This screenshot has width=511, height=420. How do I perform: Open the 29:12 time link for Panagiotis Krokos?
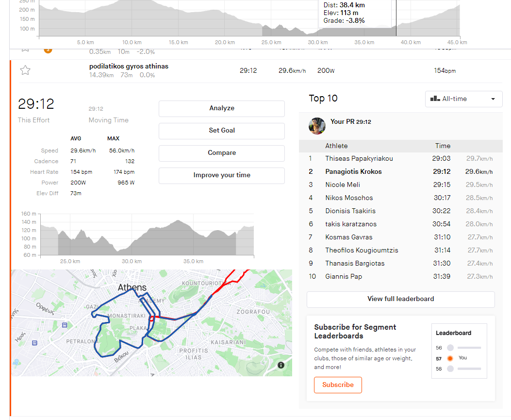pyautogui.click(x=441, y=172)
